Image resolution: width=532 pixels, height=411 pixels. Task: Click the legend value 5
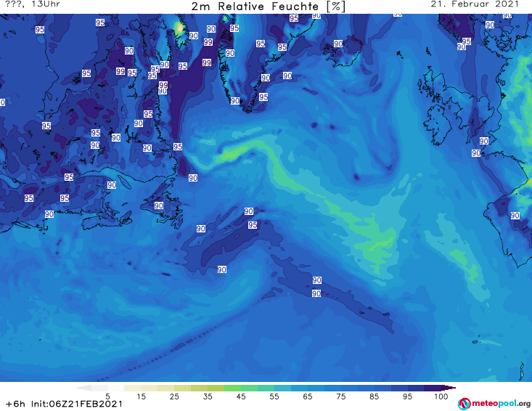pos(107,396)
